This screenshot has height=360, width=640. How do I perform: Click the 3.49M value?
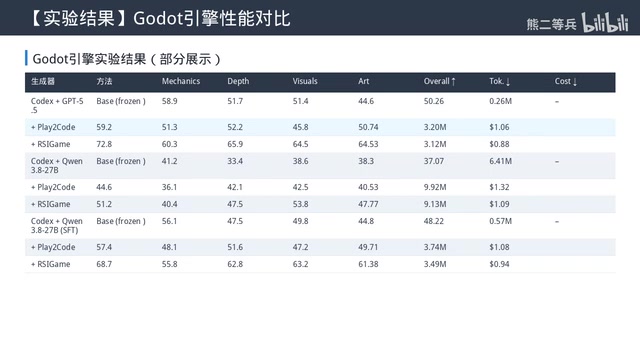coord(435,264)
